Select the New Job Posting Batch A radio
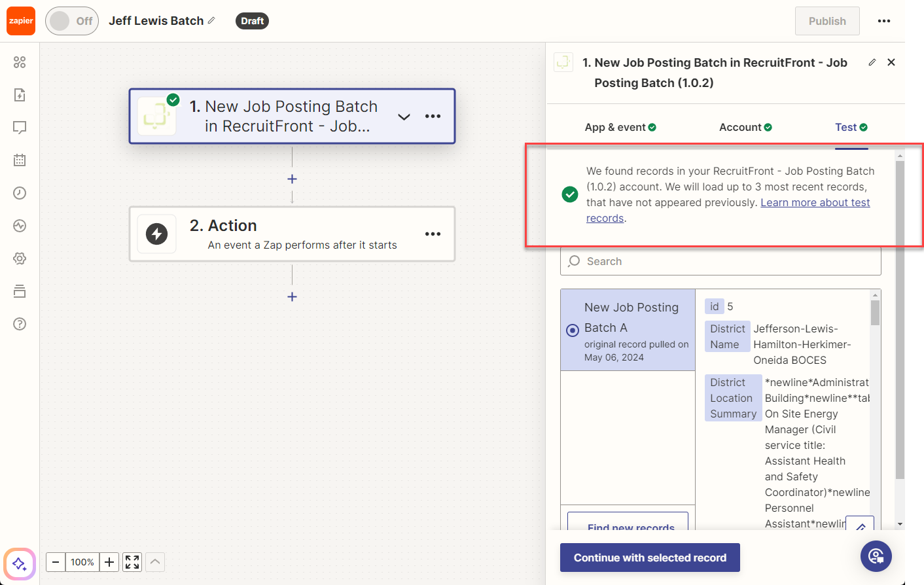 pyautogui.click(x=573, y=330)
